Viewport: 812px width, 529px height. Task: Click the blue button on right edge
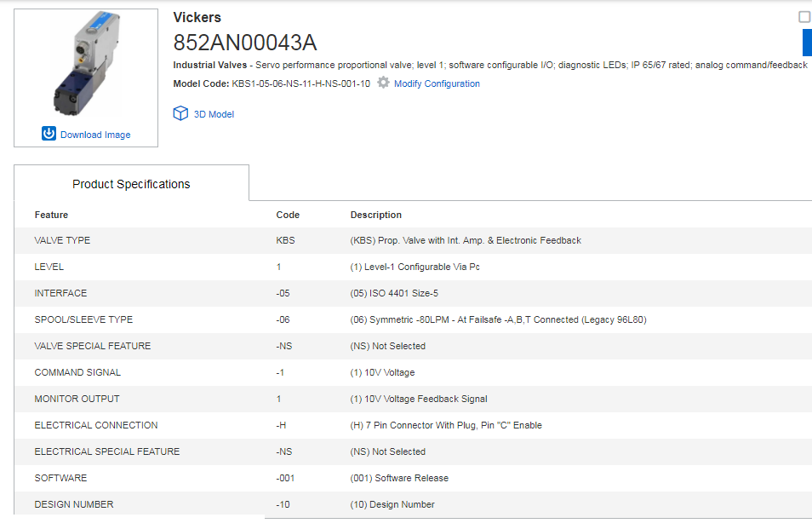pyautogui.click(x=807, y=43)
